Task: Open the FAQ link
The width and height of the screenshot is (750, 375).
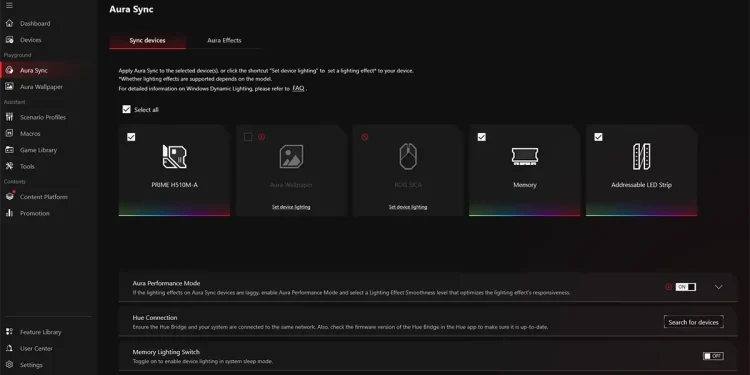Action: pyautogui.click(x=298, y=88)
